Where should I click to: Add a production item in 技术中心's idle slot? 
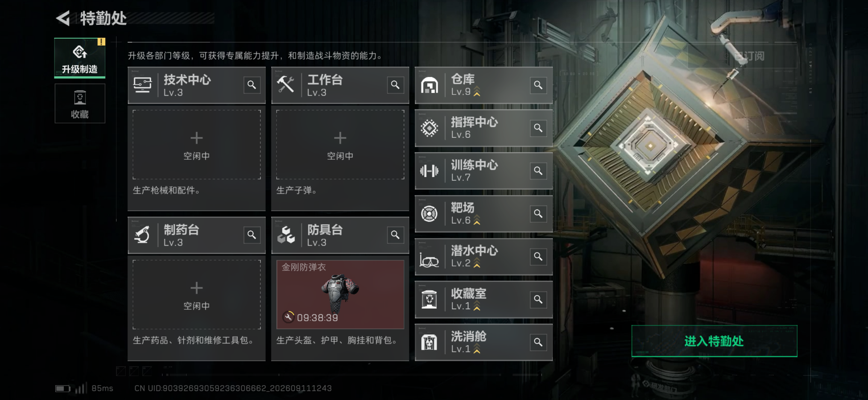(x=197, y=144)
